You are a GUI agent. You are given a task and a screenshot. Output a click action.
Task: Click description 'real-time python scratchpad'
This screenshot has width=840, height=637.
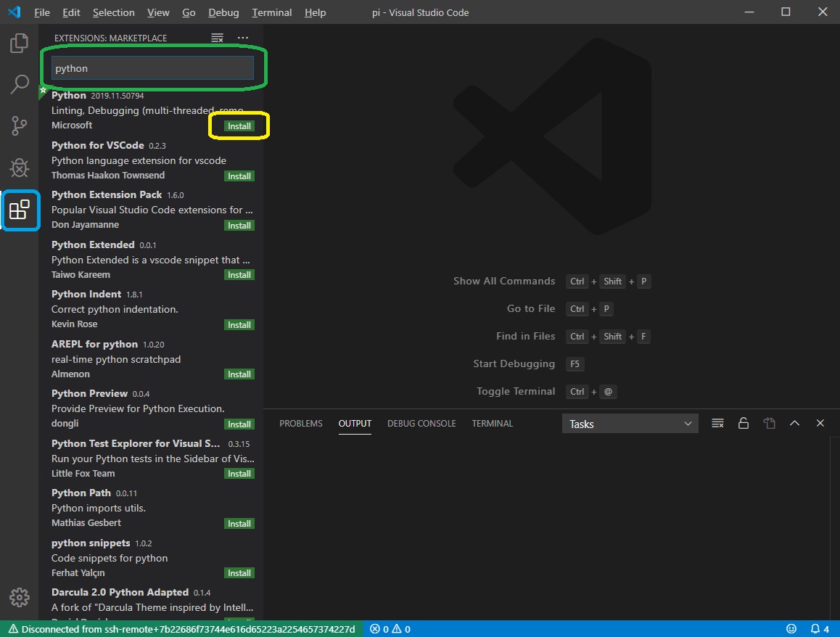click(116, 359)
